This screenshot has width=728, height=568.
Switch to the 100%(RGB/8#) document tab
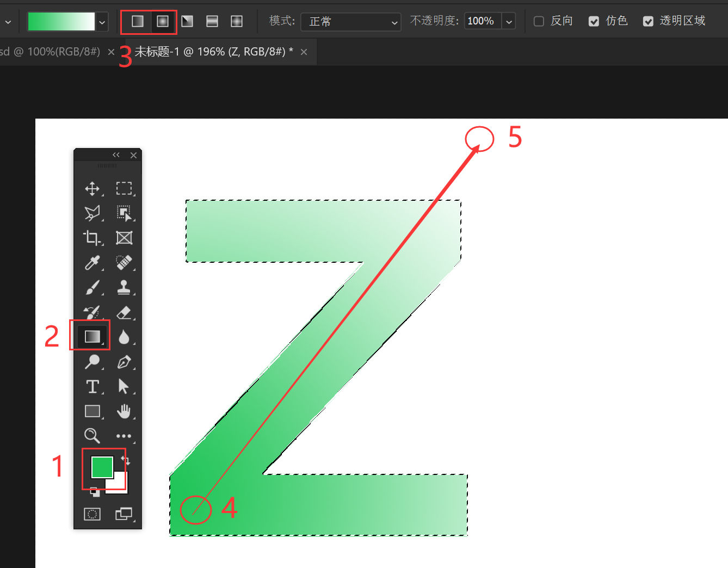tap(50, 52)
